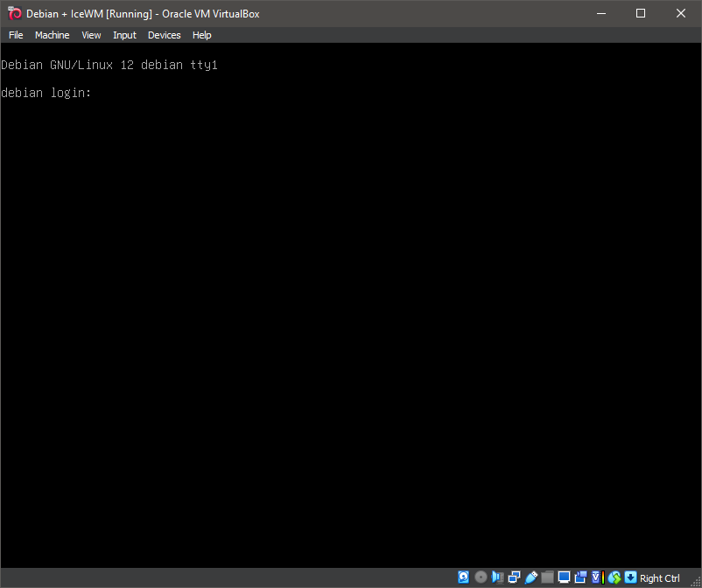Click the display monitor indicator icon
The image size is (702, 588).
[x=564, y=577]
